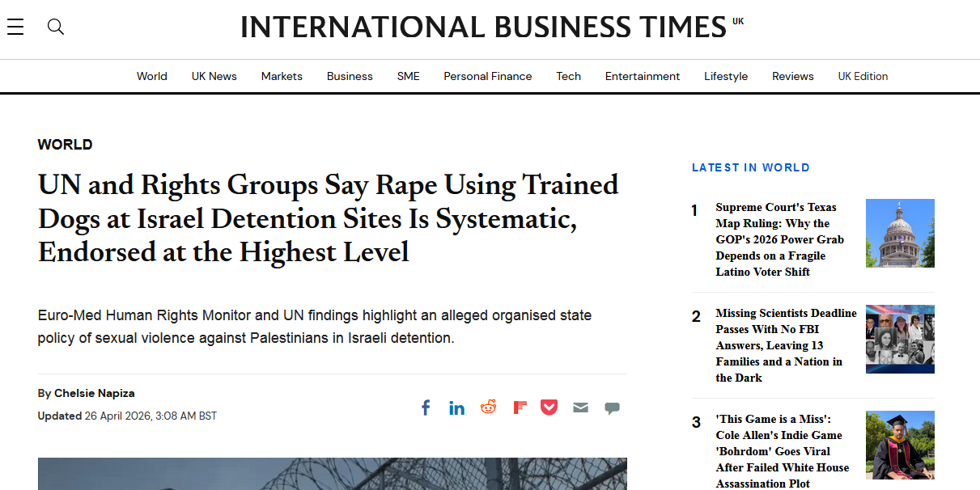Click the missing scientists faces thumbnail
Screen dimensions: 980x490
(x=900, y=339)
